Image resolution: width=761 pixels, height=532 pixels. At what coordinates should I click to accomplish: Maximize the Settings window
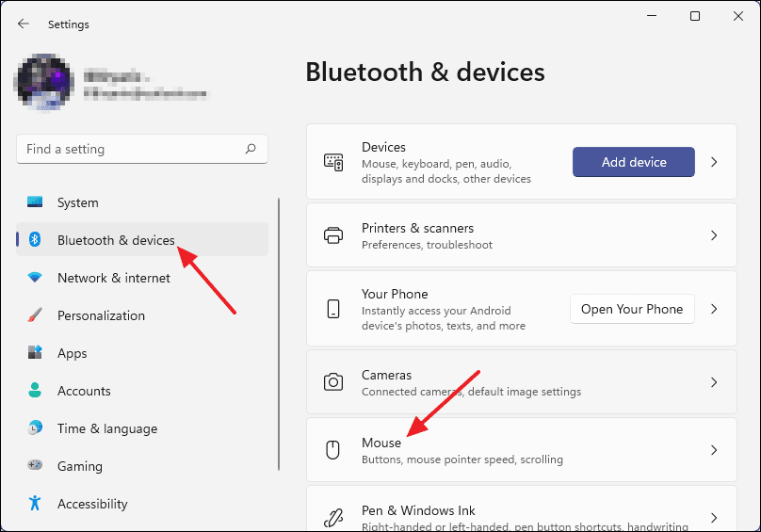(x=695, y=16)
